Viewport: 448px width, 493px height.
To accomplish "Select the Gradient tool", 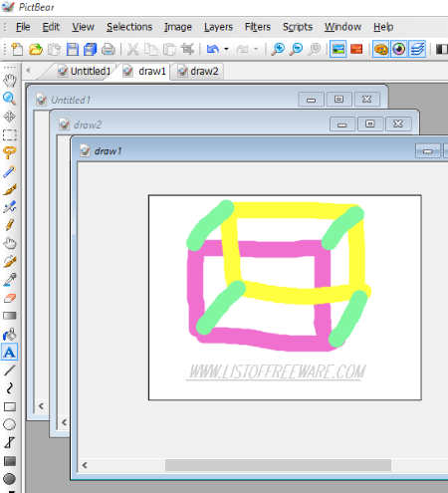I will coord(9,316).
